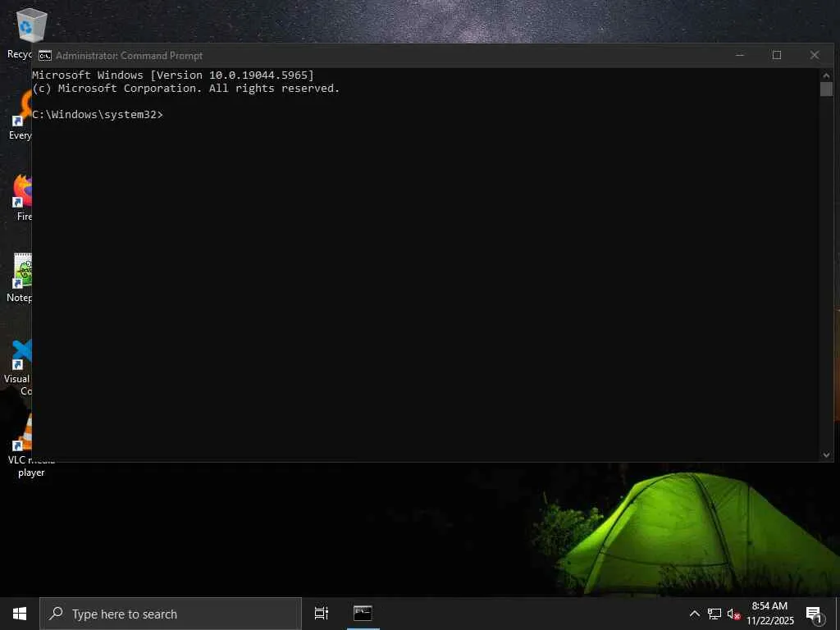This screenshot has width=840, height=630.
Task: Click the Administrator: Command Prompt title text
Action: [x=129, y=56]
